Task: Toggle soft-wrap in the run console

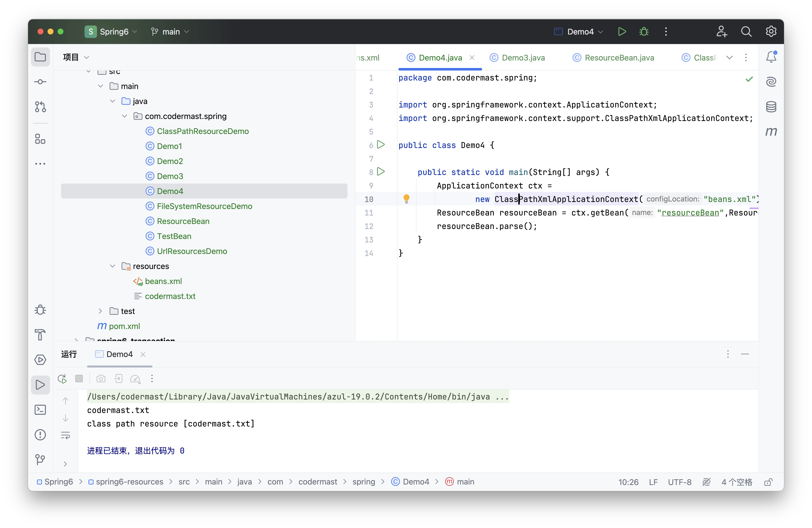Action: pos(65,435)
